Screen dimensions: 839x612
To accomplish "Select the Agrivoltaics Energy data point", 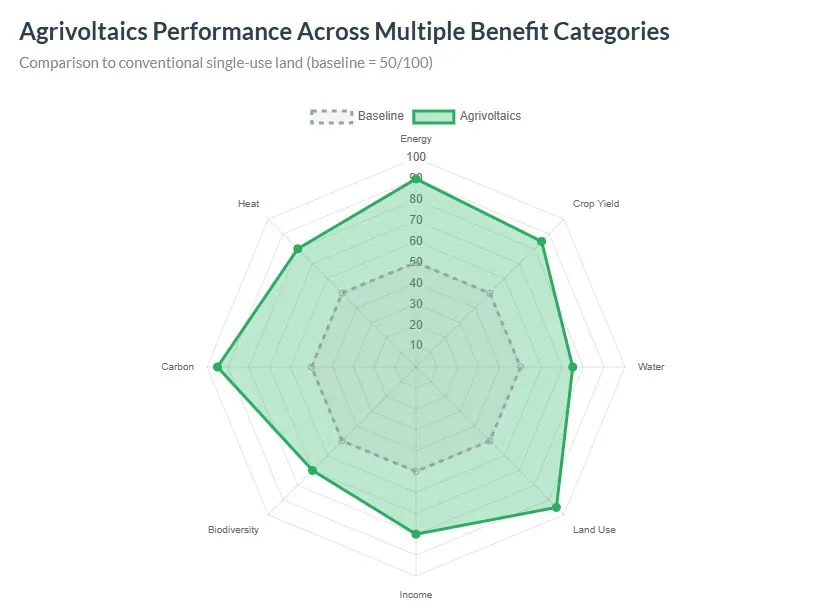I will coord(416,179).
